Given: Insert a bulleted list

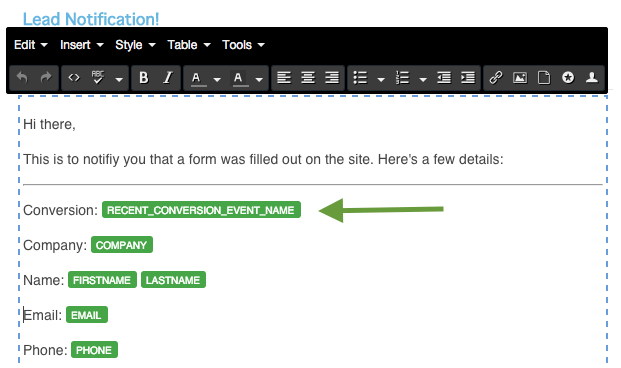Looking at the screenshot, I should point(360,78).
